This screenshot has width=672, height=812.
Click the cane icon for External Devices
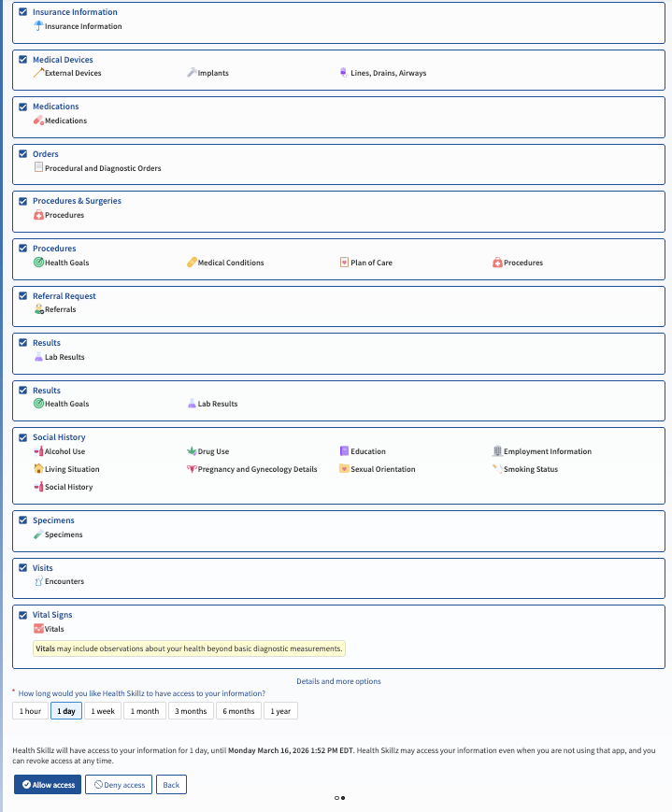38,73
